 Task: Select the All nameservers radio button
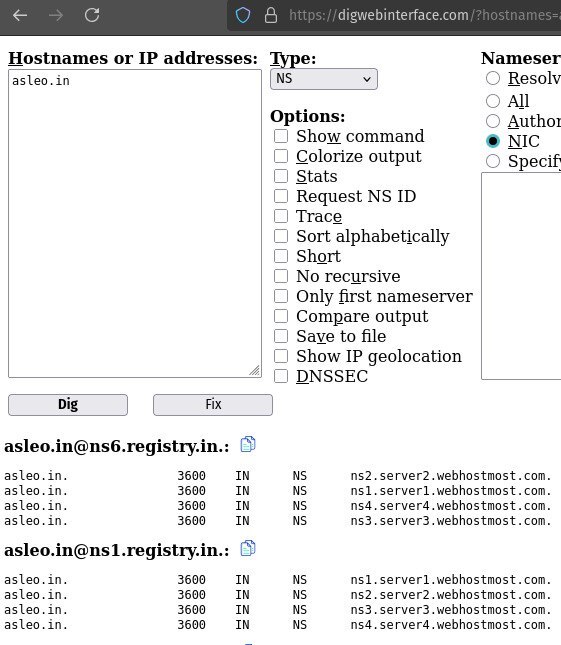pyautogui.click(x=493, y=101)
